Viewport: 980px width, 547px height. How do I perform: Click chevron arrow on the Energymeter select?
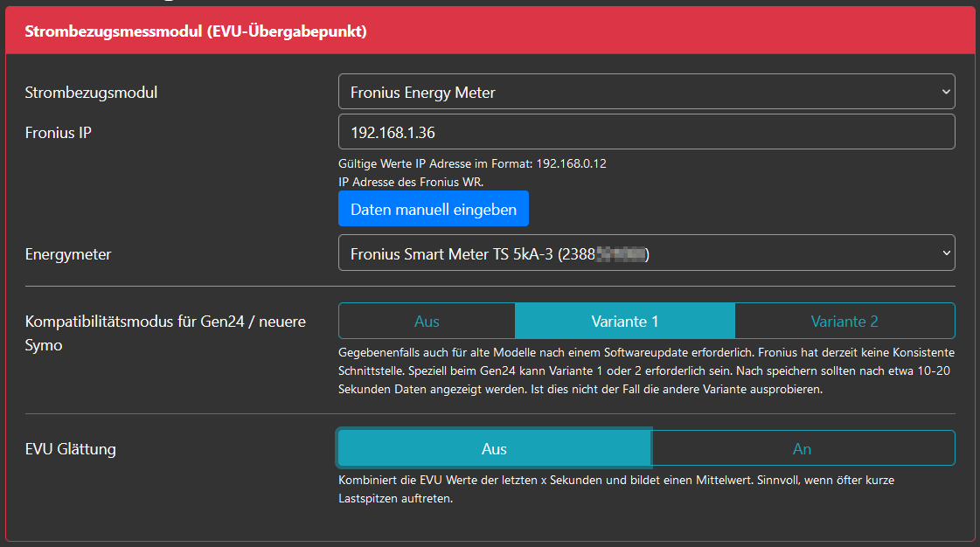945,253
